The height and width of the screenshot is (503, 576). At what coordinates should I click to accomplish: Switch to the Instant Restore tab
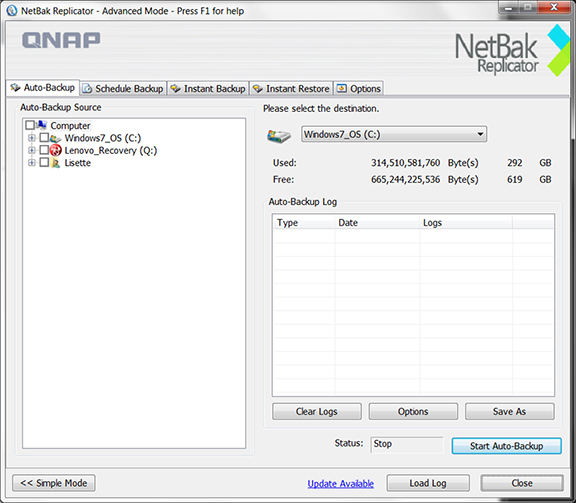(x=291, y=89)
